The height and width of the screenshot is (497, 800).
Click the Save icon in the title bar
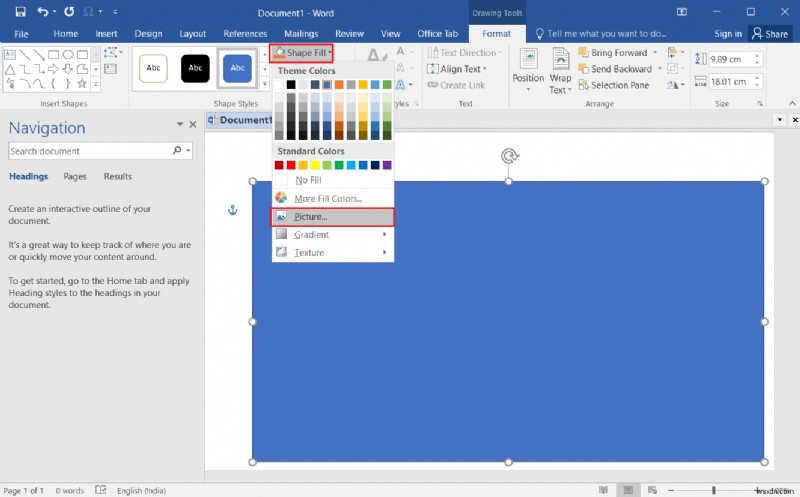tap(16, 12)
